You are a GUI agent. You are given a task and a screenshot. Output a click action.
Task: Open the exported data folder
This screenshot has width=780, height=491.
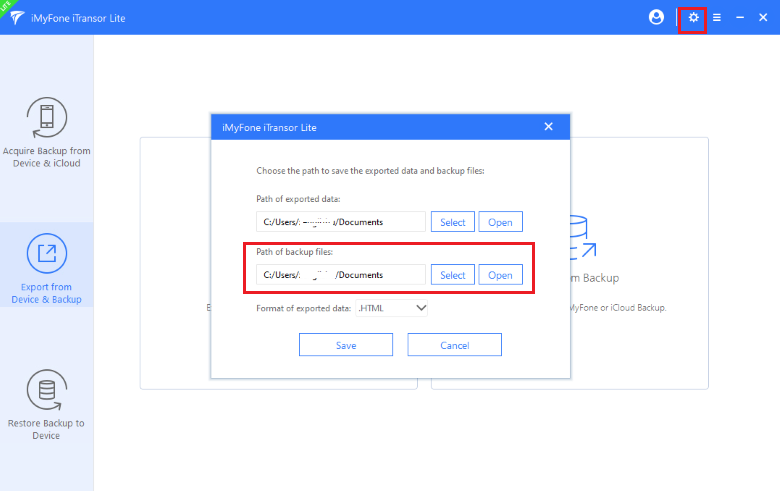coord(500,222)
